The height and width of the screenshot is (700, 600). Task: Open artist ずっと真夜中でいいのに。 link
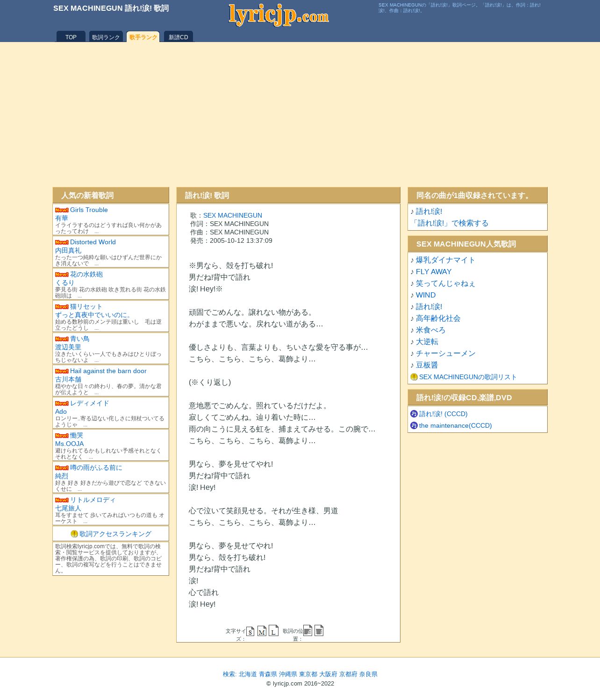pyautogui.click(x=94, y=315)
